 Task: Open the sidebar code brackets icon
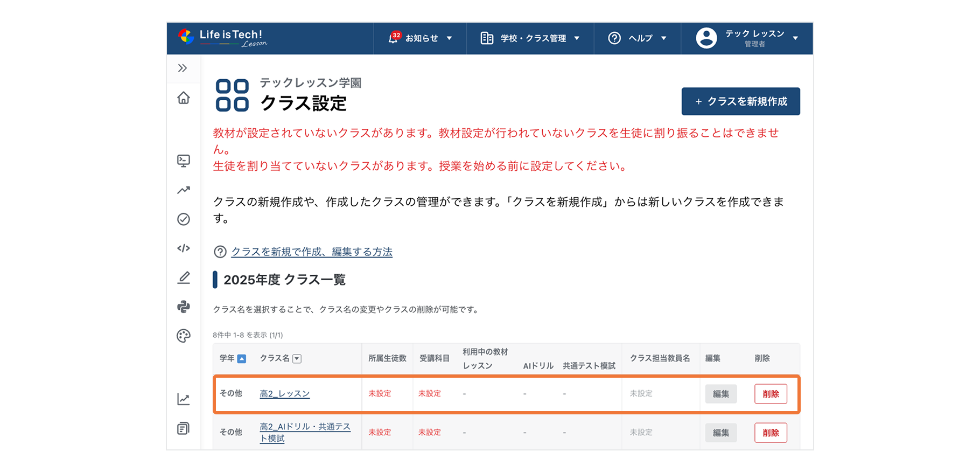point(184,248)
